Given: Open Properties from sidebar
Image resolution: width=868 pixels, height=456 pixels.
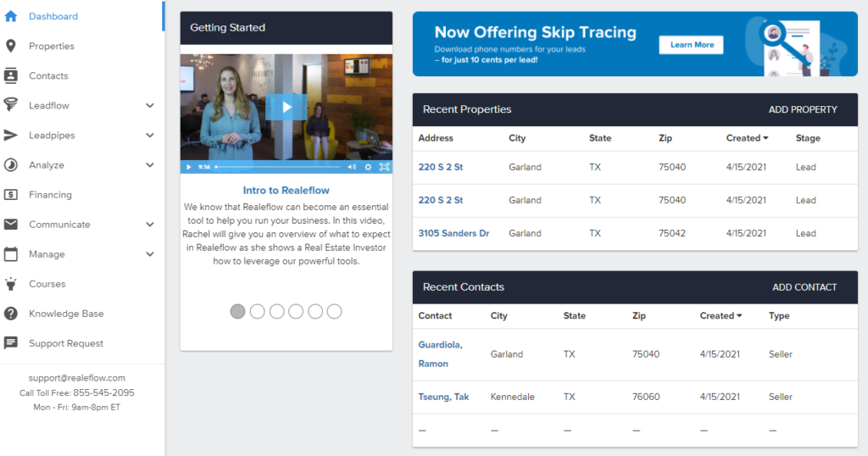Looking at the screenshot, I should (52, 46).
